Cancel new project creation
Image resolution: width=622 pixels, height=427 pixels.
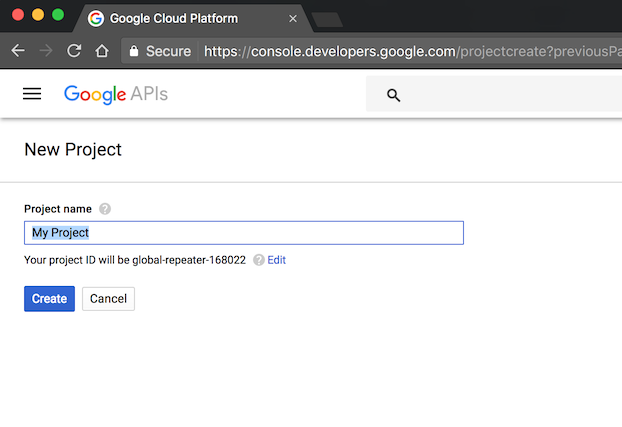(x=108, y=299)
